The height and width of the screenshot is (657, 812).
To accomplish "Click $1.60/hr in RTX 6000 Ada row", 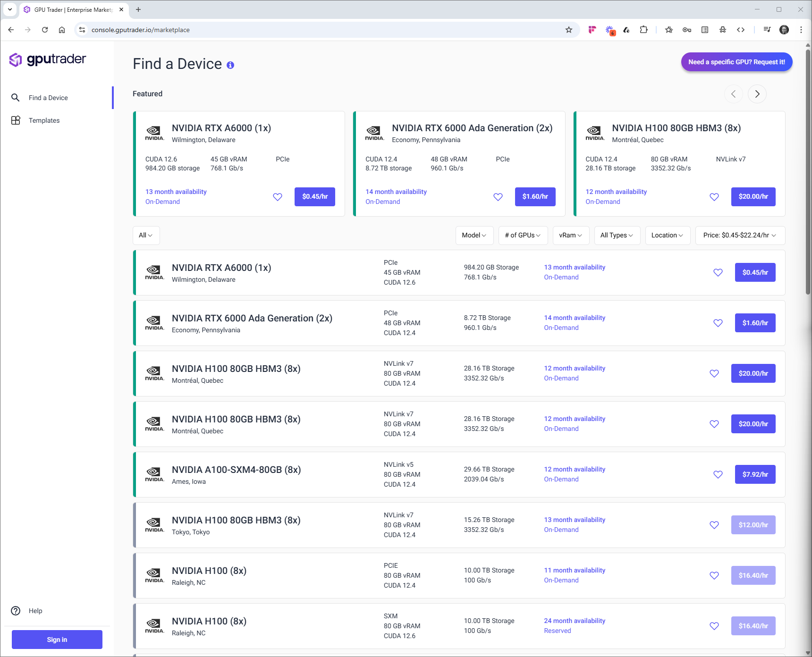I will pyautogui.click(x=755, y=323).
